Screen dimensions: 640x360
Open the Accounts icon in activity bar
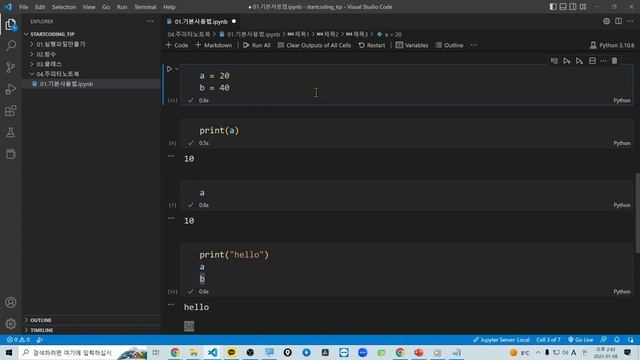[11, 302]
